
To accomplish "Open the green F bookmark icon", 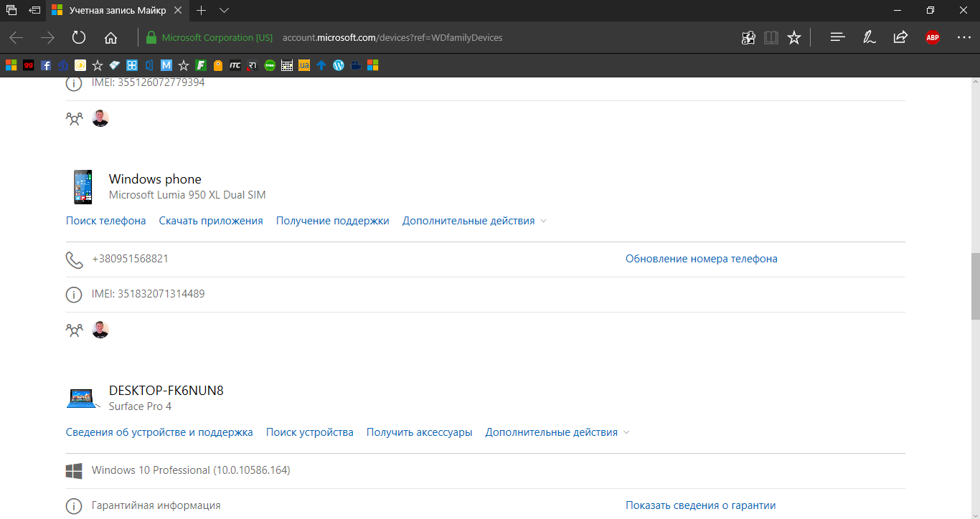I will [x=201, y=65].
